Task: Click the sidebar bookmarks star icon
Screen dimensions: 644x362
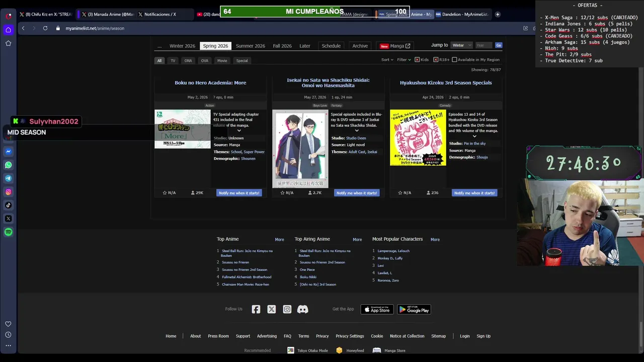Action: tap(9, 43)
